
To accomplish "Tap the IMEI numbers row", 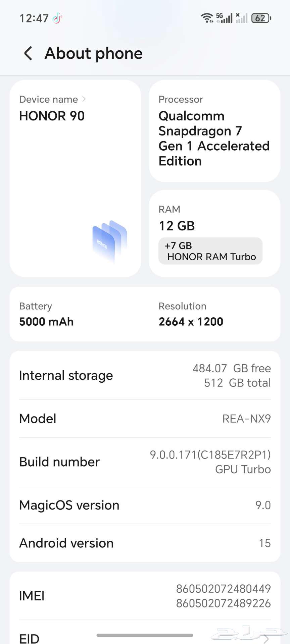I will [145, 596].
